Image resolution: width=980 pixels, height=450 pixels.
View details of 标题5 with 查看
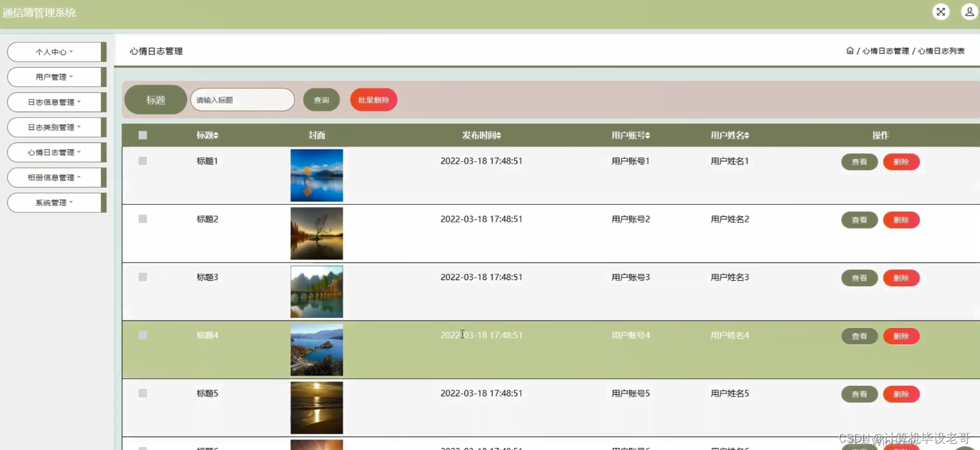pos(859,394)
